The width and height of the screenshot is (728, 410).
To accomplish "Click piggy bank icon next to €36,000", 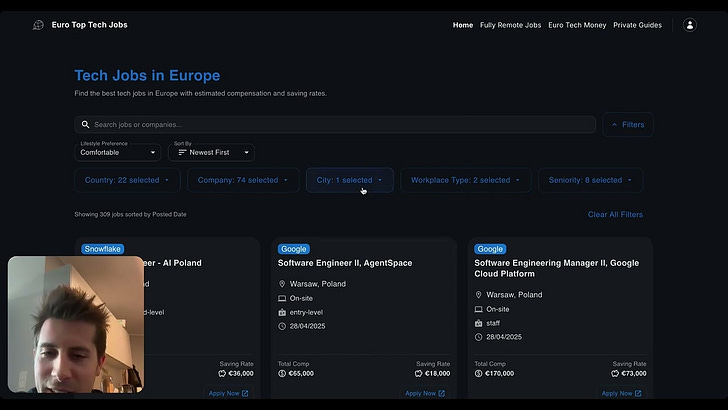I will [x=222, y=373].
